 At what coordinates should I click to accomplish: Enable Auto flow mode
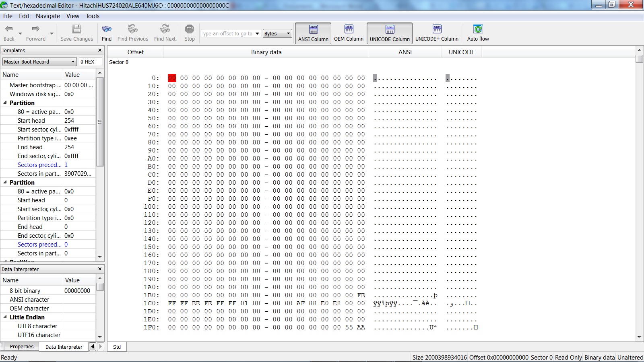click(478, 33)
